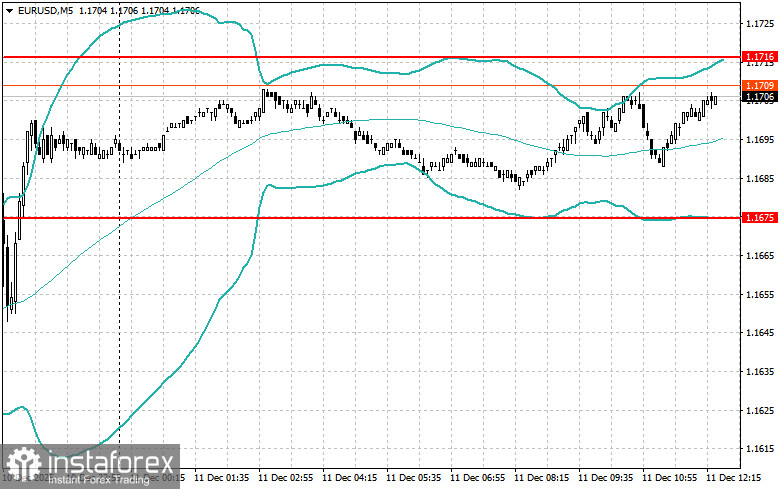Screen dimensions: 781x489
Task: Click the 1.1615 price axis value
Action: (759, 449)
